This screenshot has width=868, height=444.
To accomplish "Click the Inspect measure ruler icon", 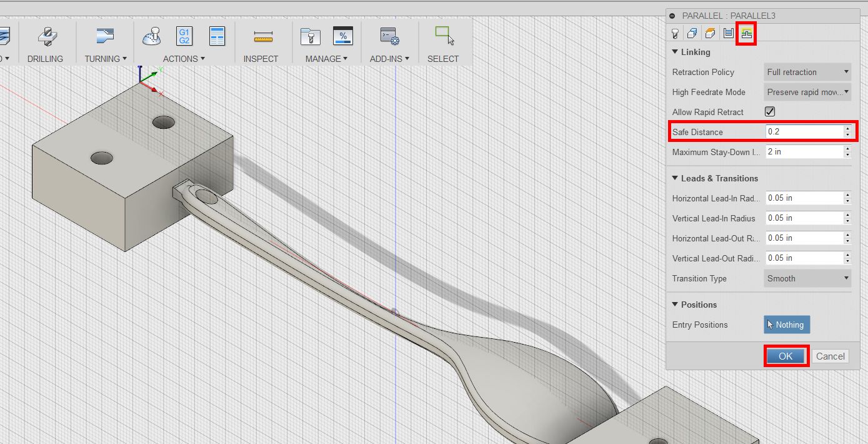I will (x=263, y=38).
